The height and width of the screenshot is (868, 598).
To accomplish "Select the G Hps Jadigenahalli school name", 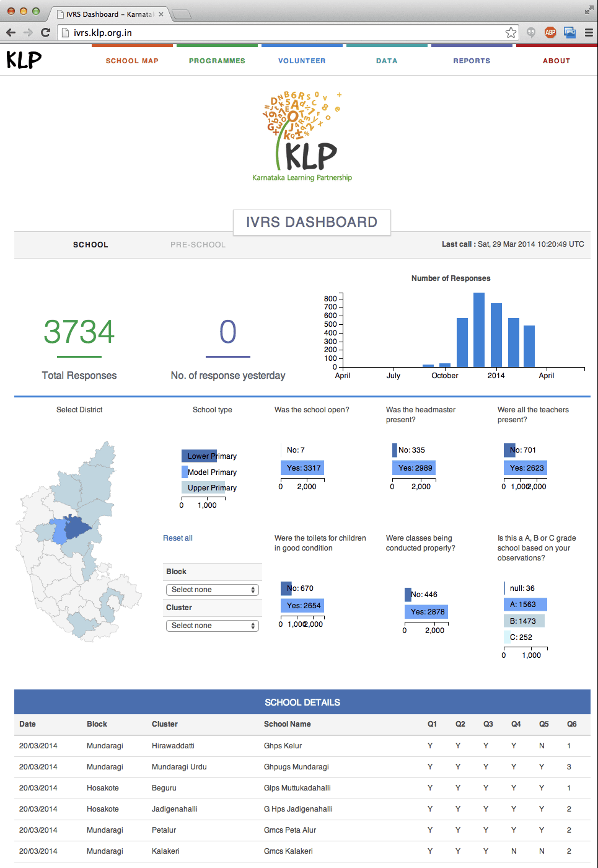I will point(298,809).
